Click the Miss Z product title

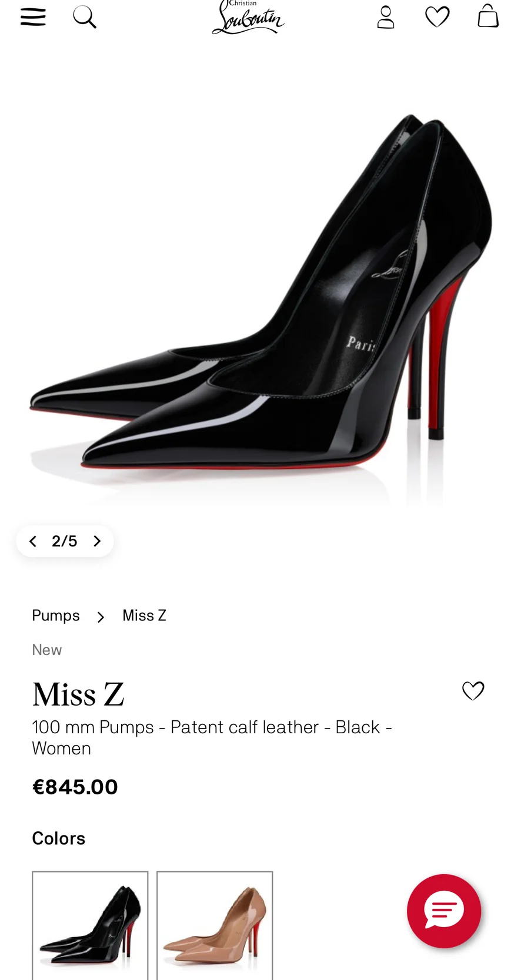pos(78,694)
